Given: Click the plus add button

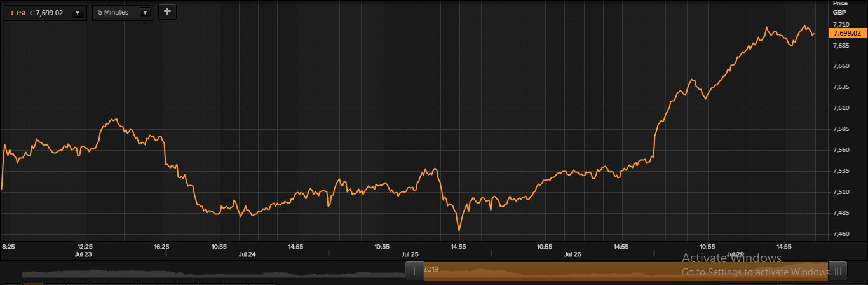Looking at the screenshot, I should 167,11.
